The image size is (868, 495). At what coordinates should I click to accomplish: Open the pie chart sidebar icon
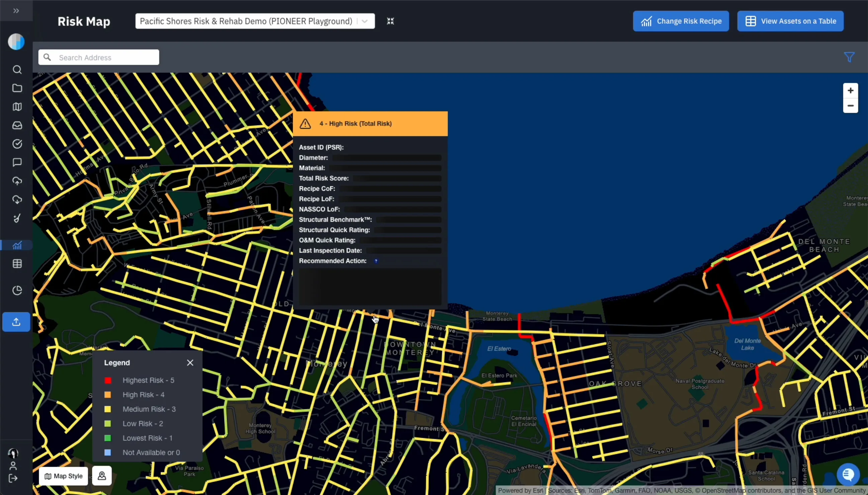(17, 290)
